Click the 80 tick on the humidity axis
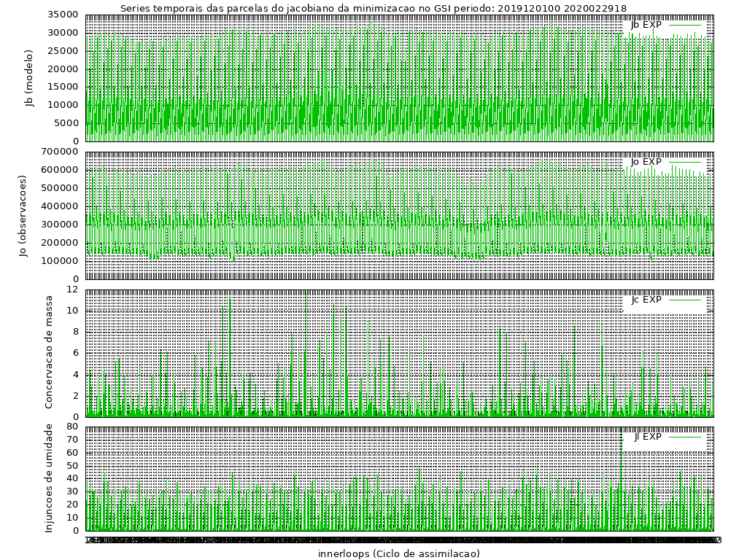Image resolution: width=747 pixels, height=560 pixels. (x=71, y=427)
